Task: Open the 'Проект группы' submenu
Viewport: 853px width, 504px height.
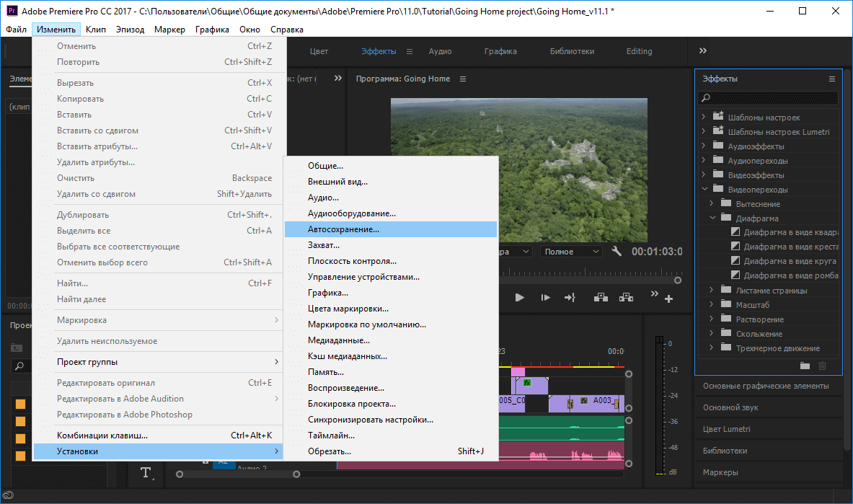Action: [x=159, y=361]
